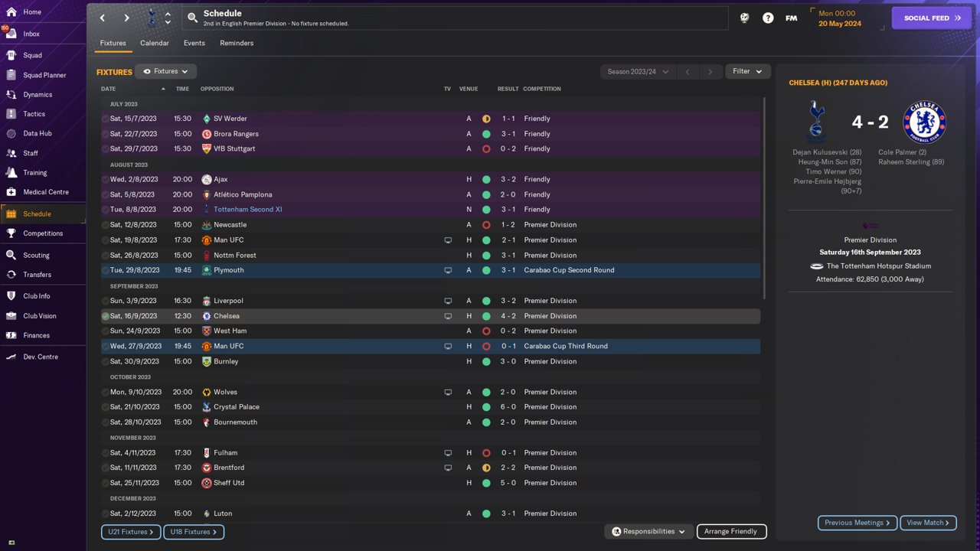
Task: Click the Arrange Friendly button
Action: pyautogui.click(x=731, y=531)
